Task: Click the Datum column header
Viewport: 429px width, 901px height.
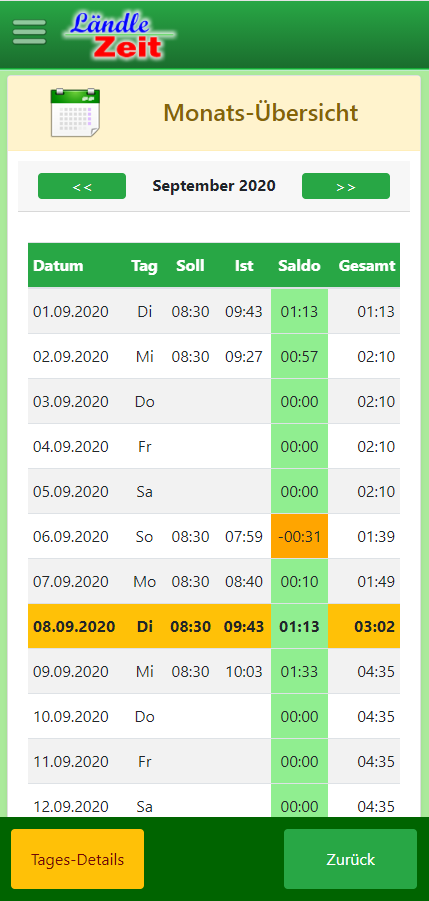Action: (x=58, y=265)
